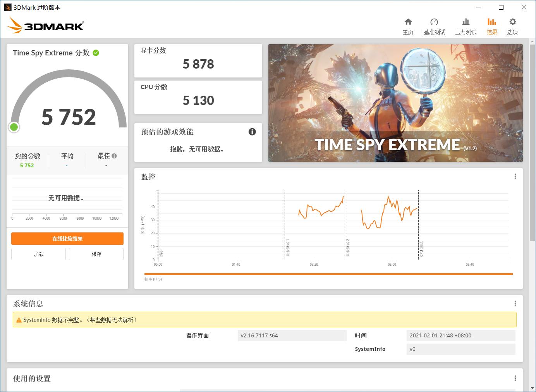Image resolution: width=536 pixels, height=392 pixels.
Task: Click the v2.16.7117 s64 version field
Action: (292, 335)
